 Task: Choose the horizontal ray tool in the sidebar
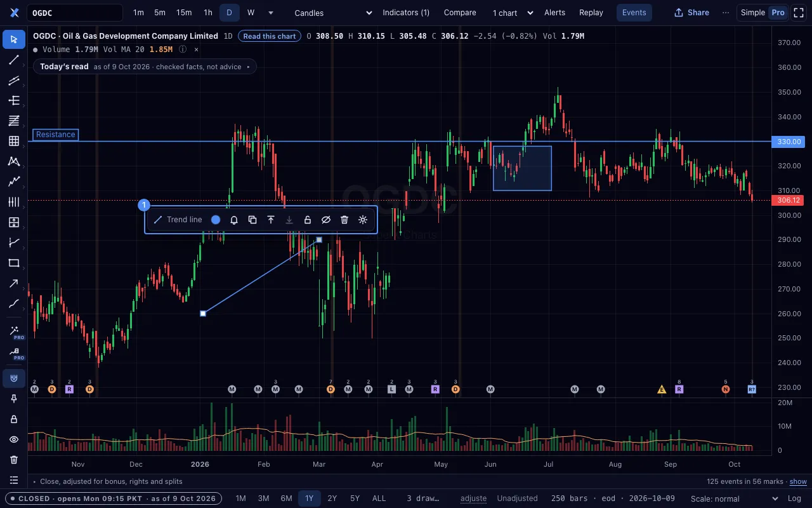point(14,100)
